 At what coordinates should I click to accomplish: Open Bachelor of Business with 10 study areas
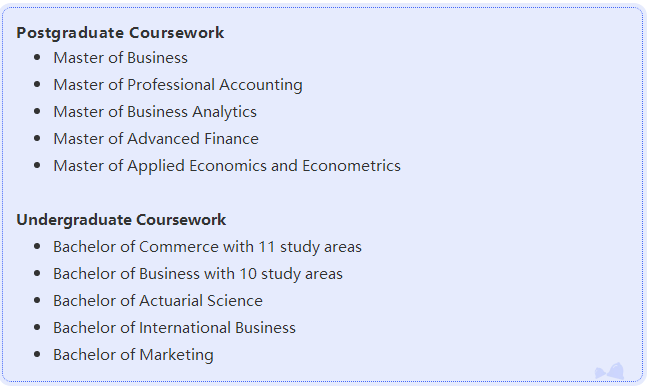[198, 274]
